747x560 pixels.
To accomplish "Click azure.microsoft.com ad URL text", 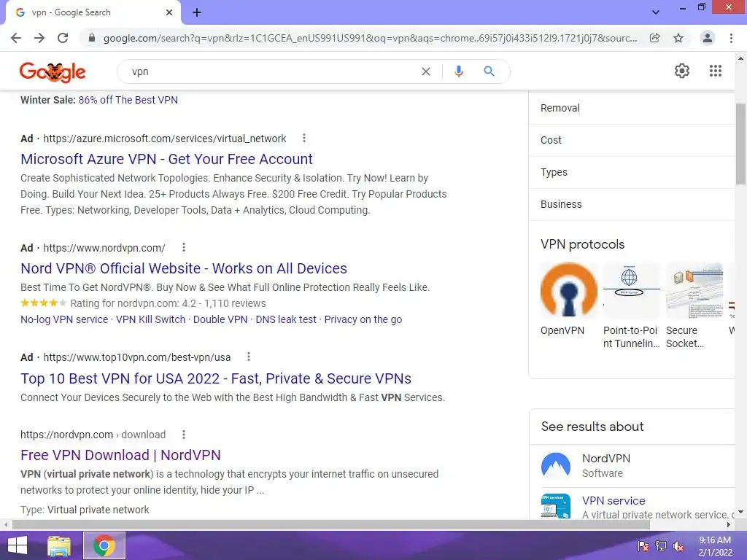I will coord(165,139).
